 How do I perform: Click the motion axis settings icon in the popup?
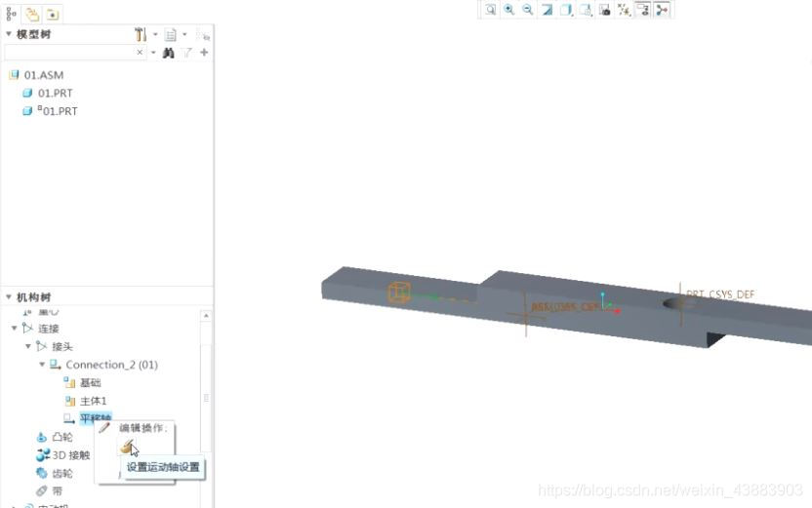(128, 448)
